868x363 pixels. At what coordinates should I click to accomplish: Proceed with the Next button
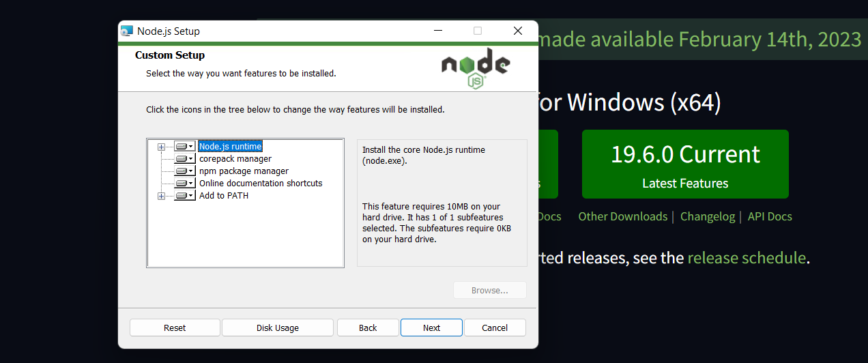click(x=431, y=328)
